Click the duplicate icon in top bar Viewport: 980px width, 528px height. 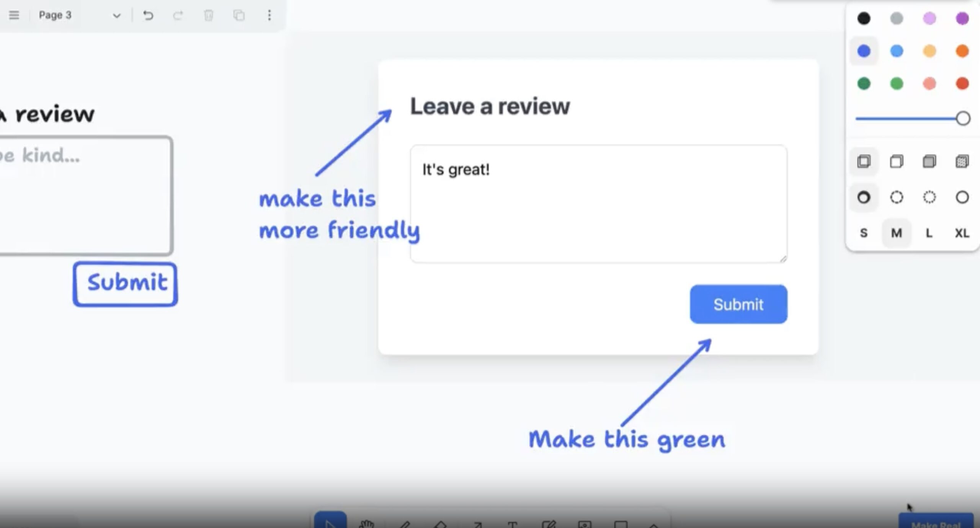(239, 15)
